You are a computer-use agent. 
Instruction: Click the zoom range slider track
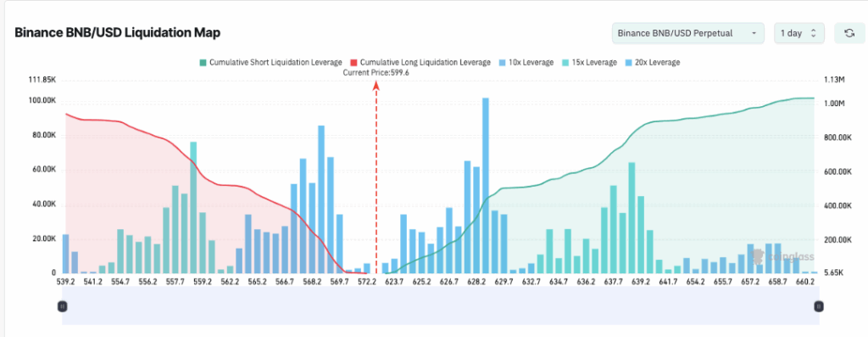441,306
